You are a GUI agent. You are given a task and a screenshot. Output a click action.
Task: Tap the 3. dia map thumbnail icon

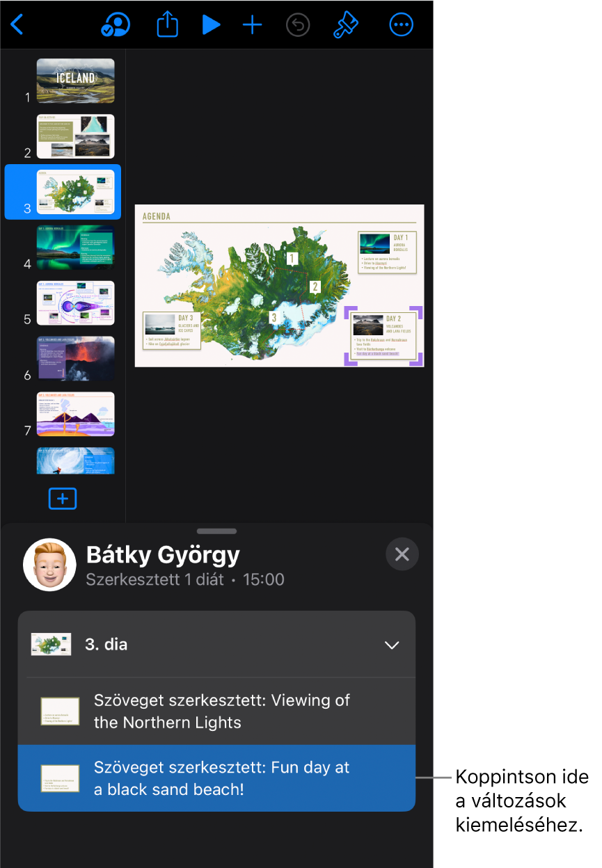tap(51, 645)
